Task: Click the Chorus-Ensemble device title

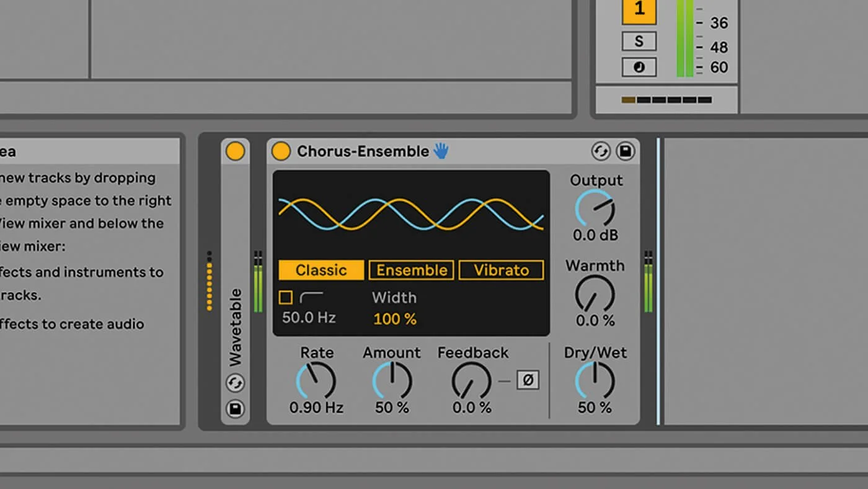Action: point(363,151)
